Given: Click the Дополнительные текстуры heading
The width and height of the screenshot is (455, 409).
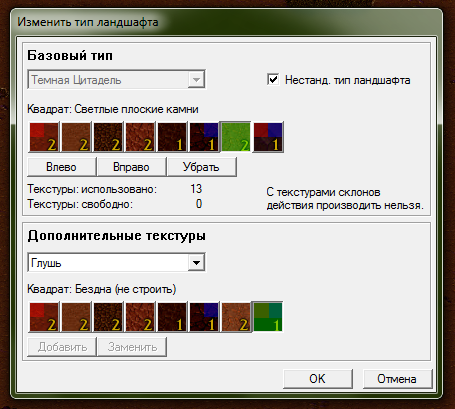Looking at the screenshot, I should [117, 236].
